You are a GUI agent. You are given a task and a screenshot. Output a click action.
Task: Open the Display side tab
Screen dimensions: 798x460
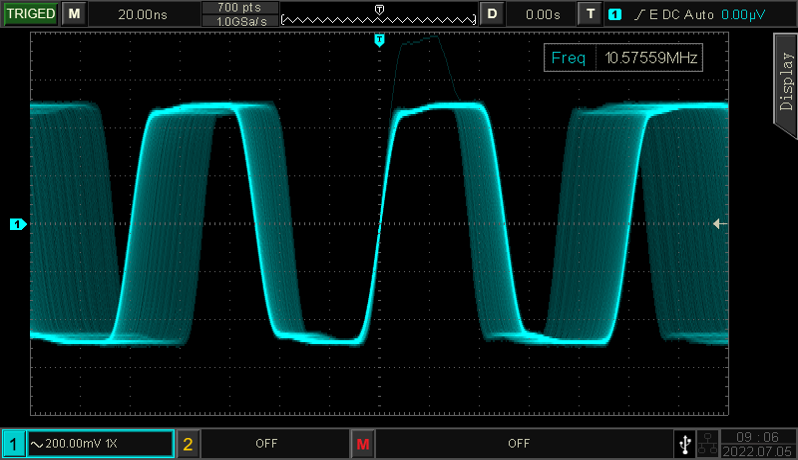click(x=785, y=80)
